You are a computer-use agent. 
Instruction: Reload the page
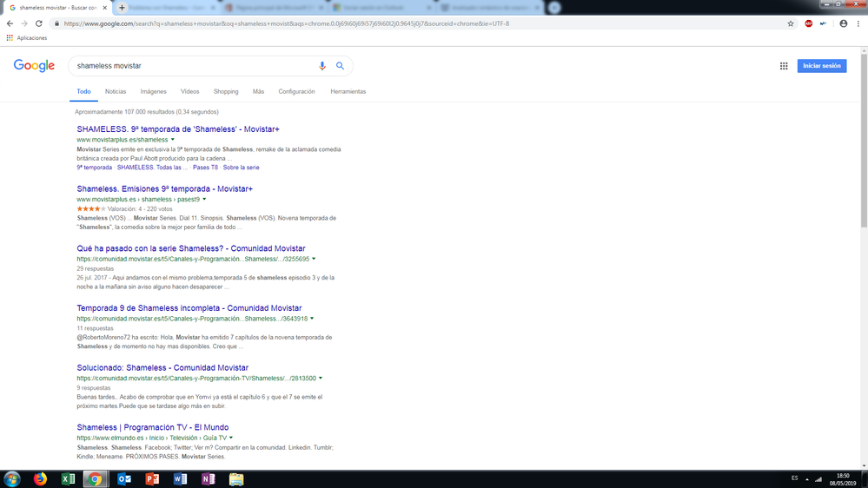(x=39, y=23)
